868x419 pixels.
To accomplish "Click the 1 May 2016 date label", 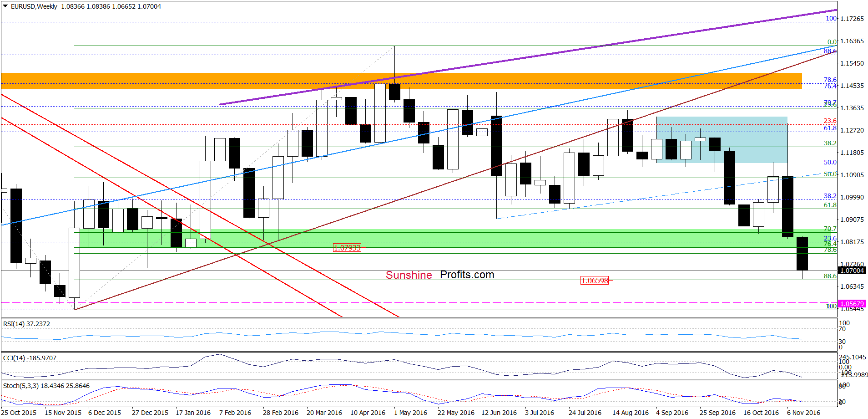I will coord(410,413).
